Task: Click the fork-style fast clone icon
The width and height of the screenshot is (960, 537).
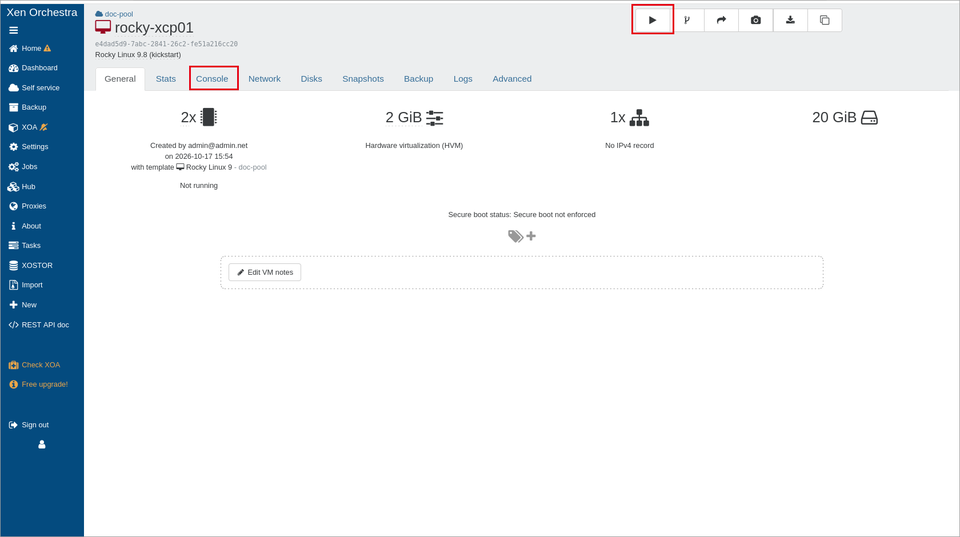Action: [687, 20]
